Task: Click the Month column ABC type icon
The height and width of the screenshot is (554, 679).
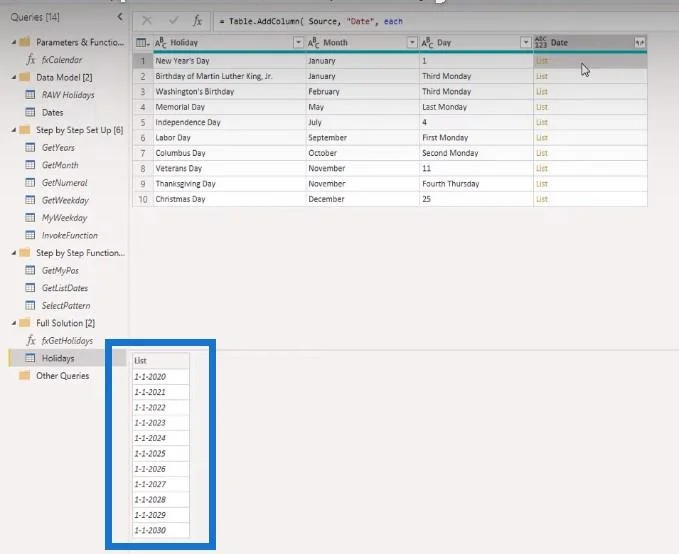Action: coord(313,42)
